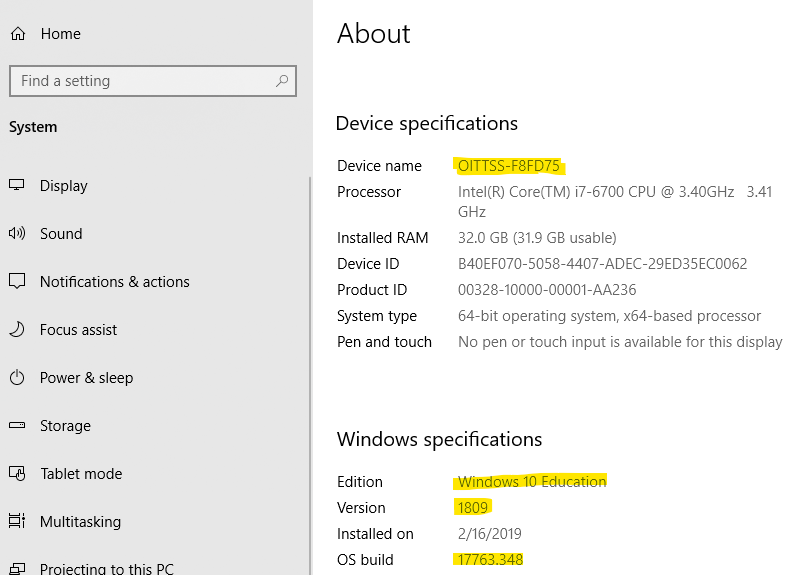Click the magnifier icon in search box

pos(282,81)
